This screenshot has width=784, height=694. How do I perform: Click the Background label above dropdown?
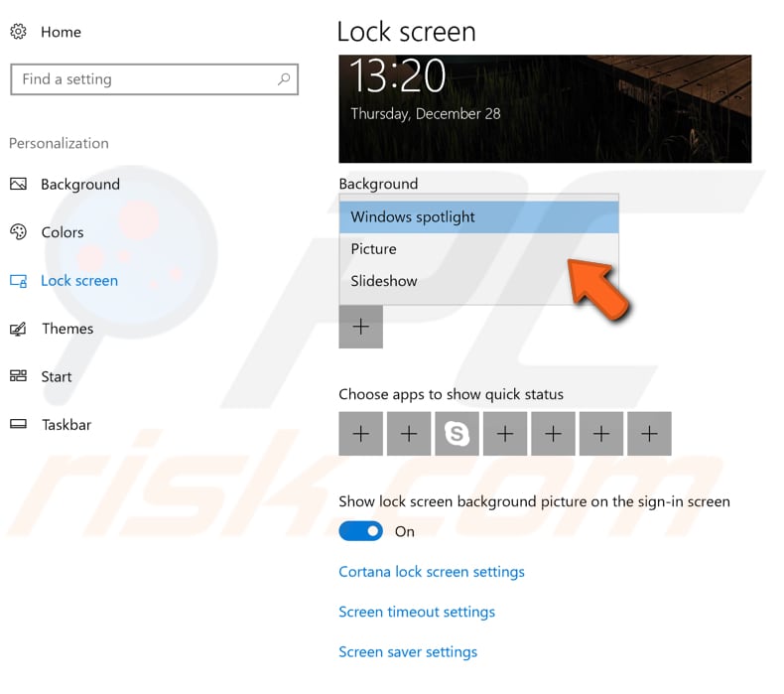(378, 184)
